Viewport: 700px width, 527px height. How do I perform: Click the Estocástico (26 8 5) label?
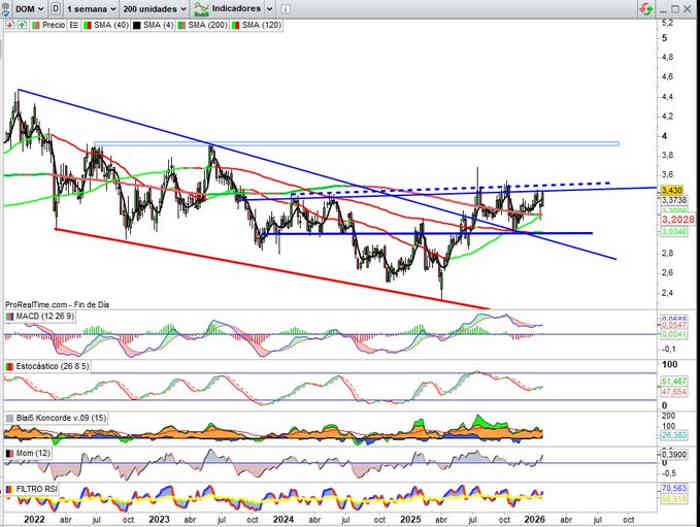(x=49, y=366)
